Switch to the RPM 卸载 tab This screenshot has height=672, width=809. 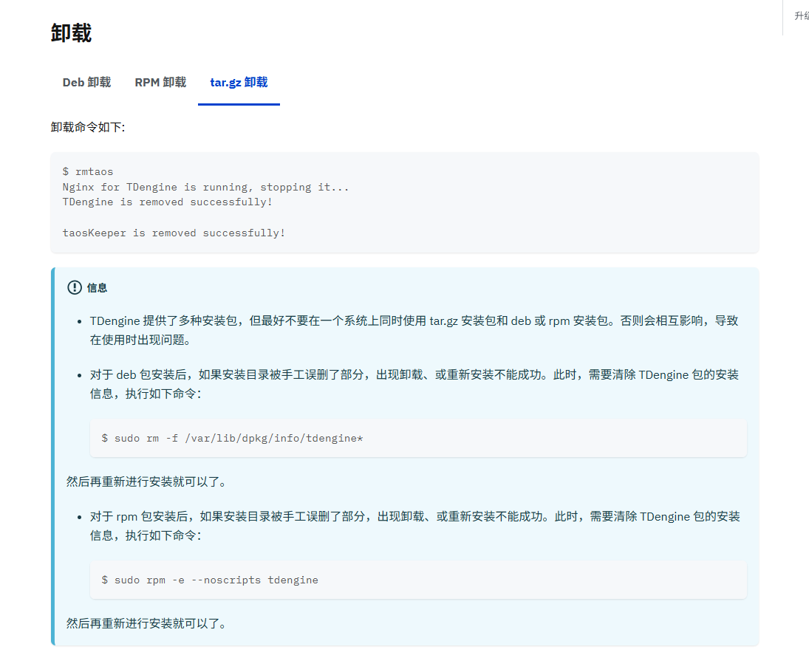click(x=160, y=83)
